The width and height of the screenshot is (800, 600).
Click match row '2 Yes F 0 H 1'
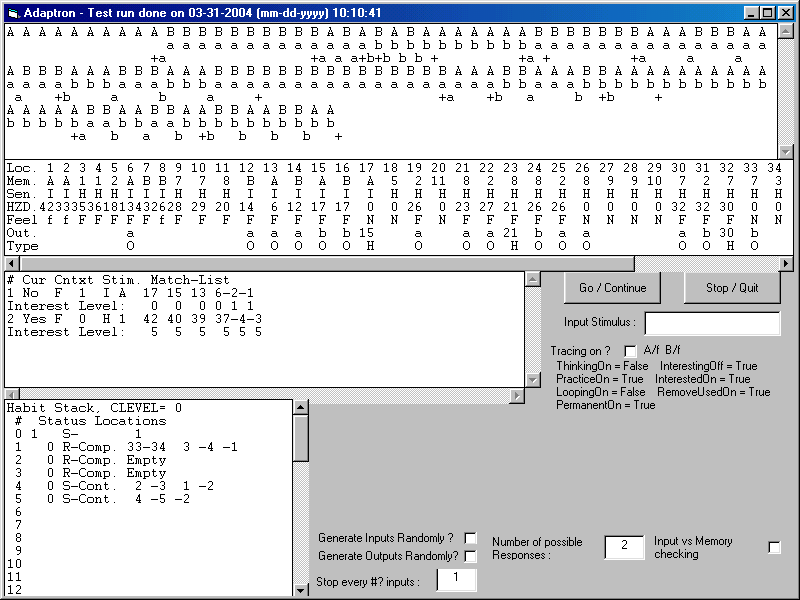(x=135, y=319)
